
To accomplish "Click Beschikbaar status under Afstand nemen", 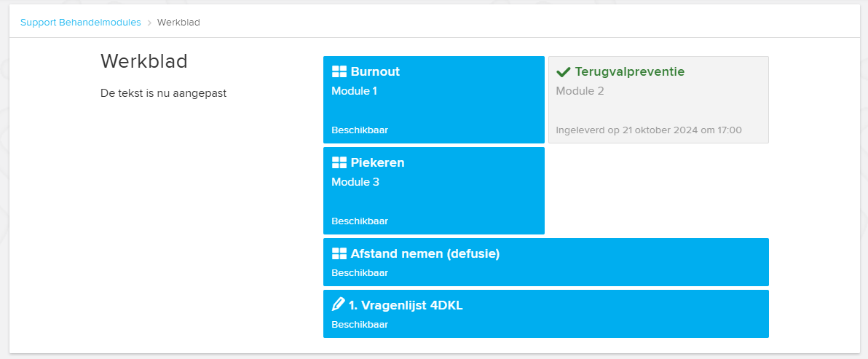I will [x=360, y=272].
